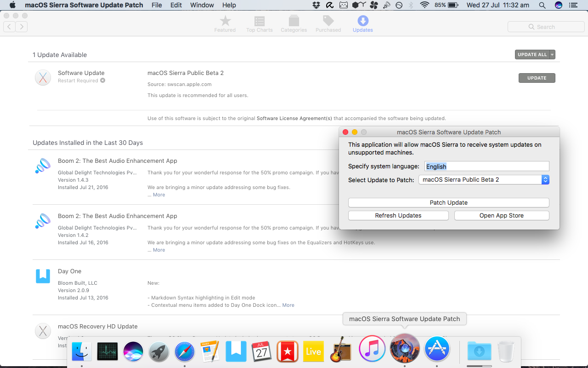Open the Edit menu
The image size is (588, 368).
point(176,5)
